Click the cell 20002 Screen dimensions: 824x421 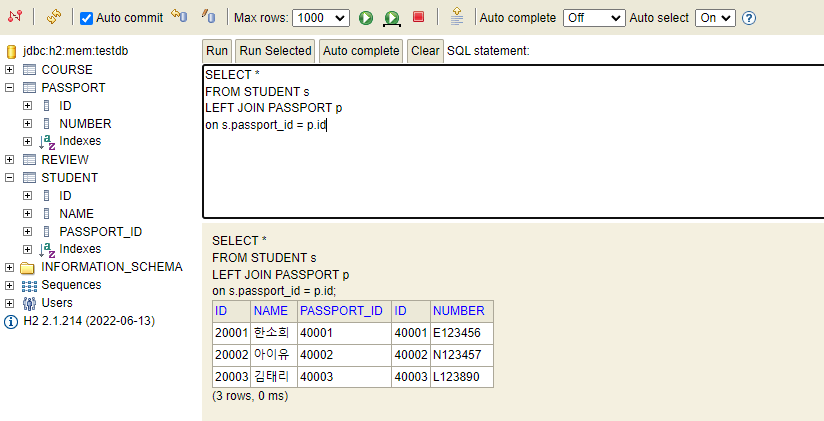point(231,355)
